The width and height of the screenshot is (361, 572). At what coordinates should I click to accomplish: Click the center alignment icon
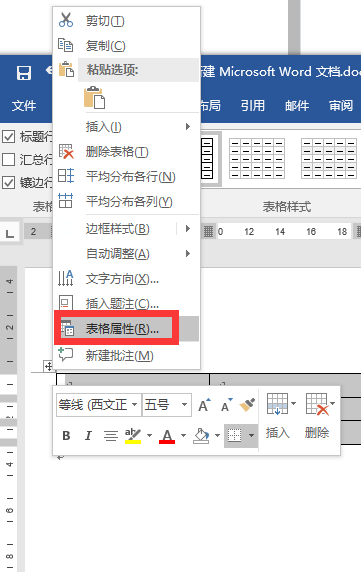click(110, 435)
